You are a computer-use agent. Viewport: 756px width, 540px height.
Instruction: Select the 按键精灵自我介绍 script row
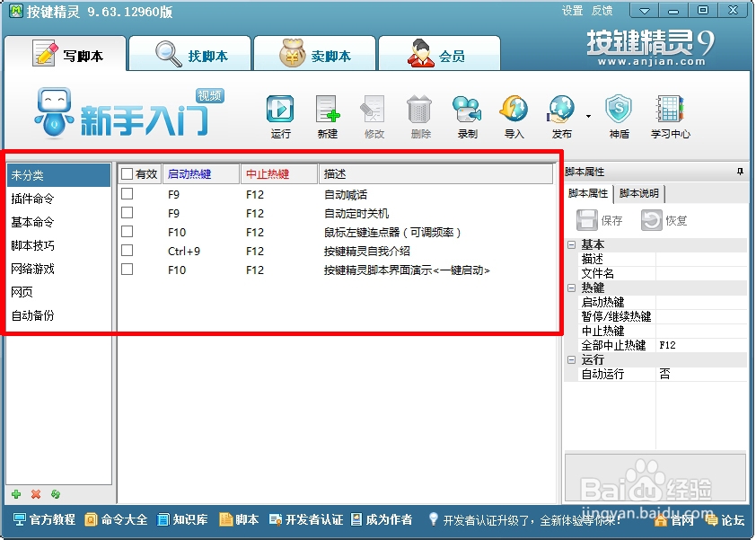[336, 251]
